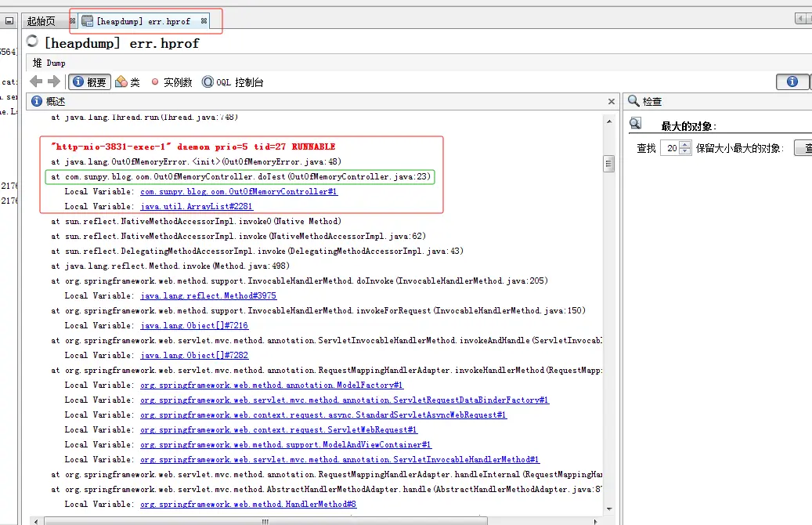
Task: Open HandlerMethod#8 local variable link
Action: [x=248, y=505]
